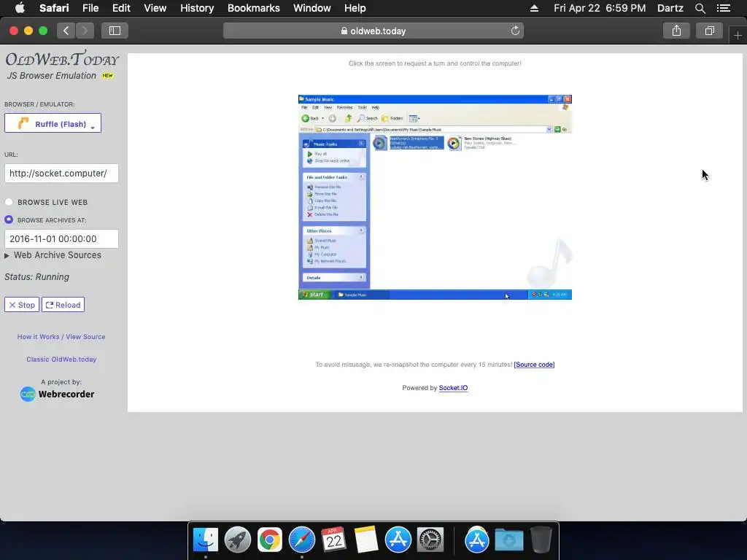Viewport: 747px width, 560px height.
Task: Open the XP Favorites menu
Action: coord(344,108)
